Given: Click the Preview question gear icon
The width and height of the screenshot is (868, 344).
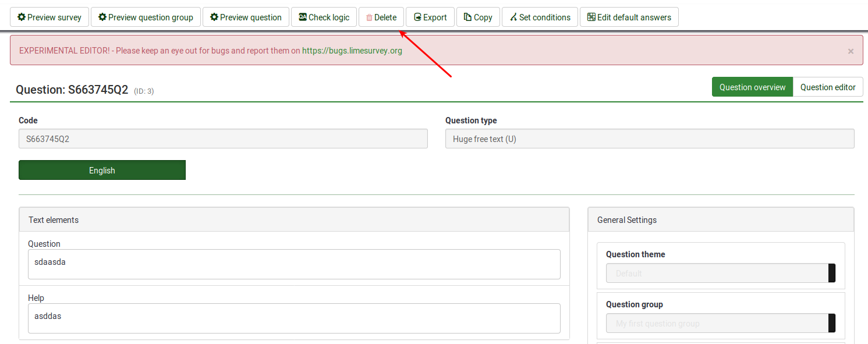Looking at the screenshot, I should coord(214,17).
